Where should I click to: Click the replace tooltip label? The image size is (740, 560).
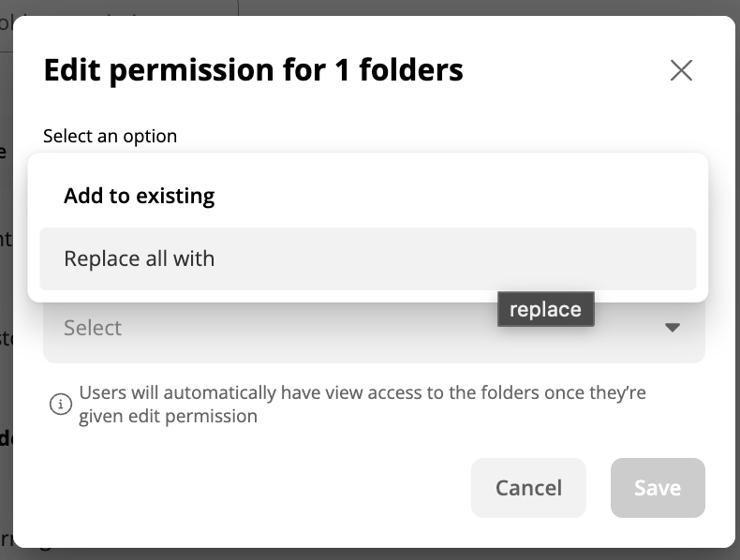point(545,309)
